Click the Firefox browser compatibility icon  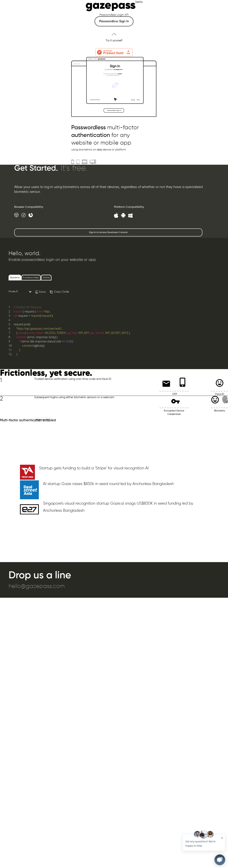point(31,215)
